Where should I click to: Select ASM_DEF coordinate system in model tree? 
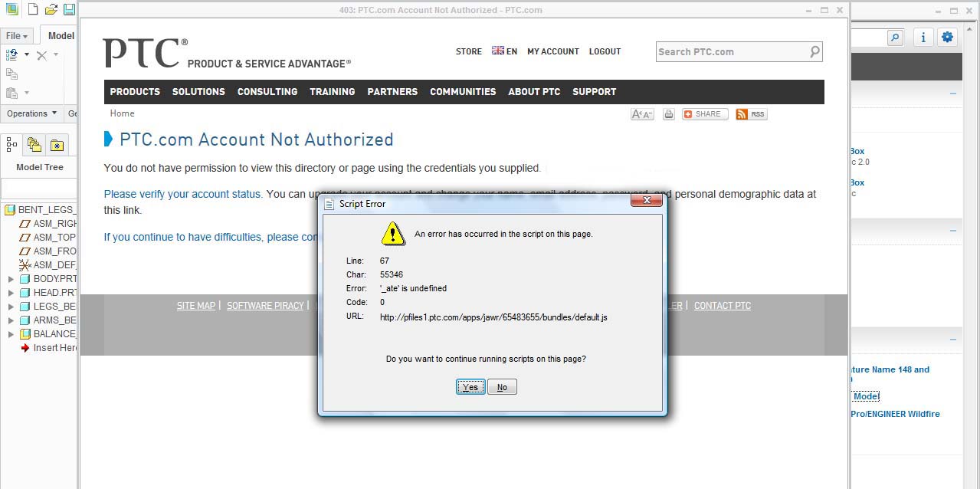(48, 264)
